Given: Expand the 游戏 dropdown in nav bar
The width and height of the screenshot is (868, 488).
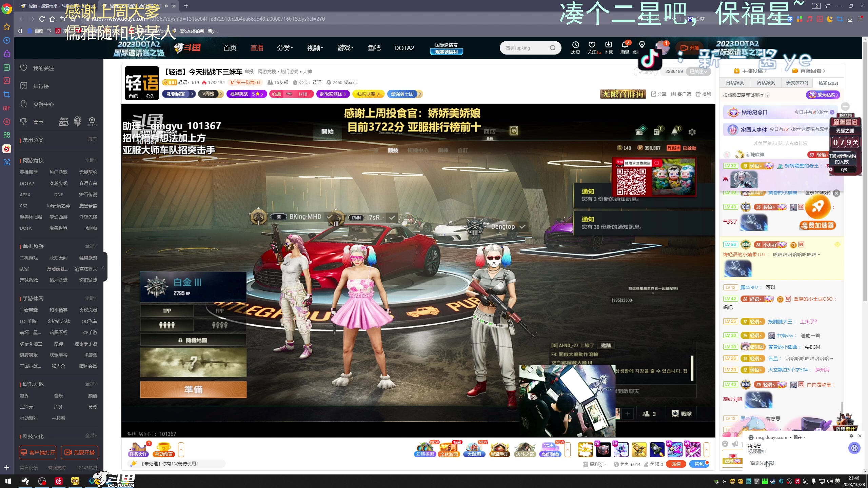Looking at the screenshot, I should point(345,48).
